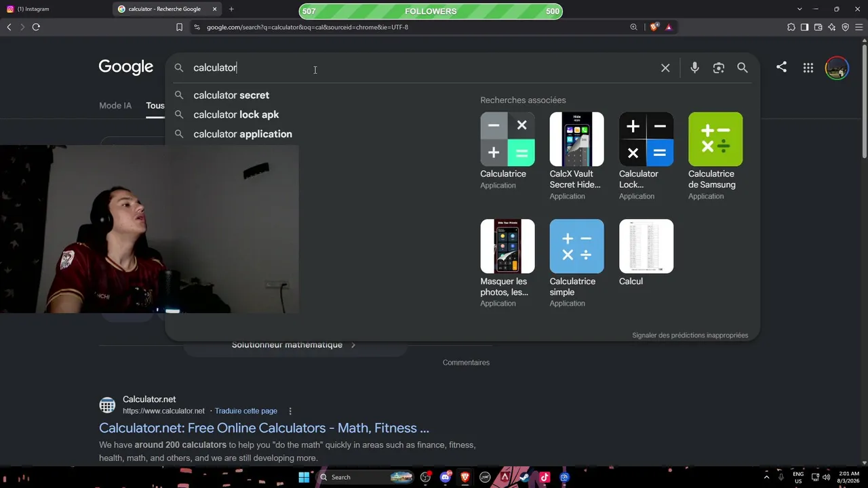Switch to the Instagram tab

tap(56, 9)
